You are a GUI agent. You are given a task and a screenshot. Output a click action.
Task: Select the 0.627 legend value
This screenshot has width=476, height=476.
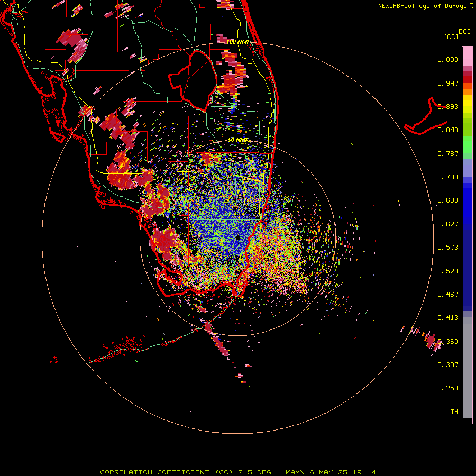[448, 224]
